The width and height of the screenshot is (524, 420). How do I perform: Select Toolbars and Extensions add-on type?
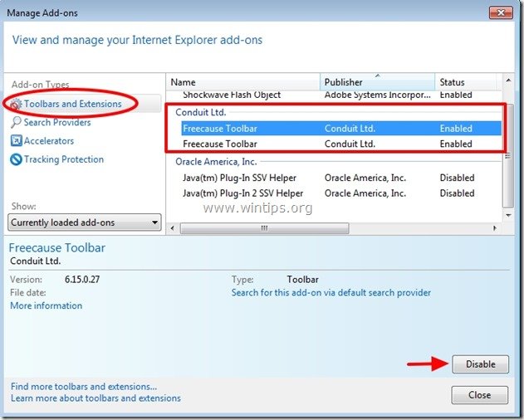pyautogui.click(x=72, y=104)
